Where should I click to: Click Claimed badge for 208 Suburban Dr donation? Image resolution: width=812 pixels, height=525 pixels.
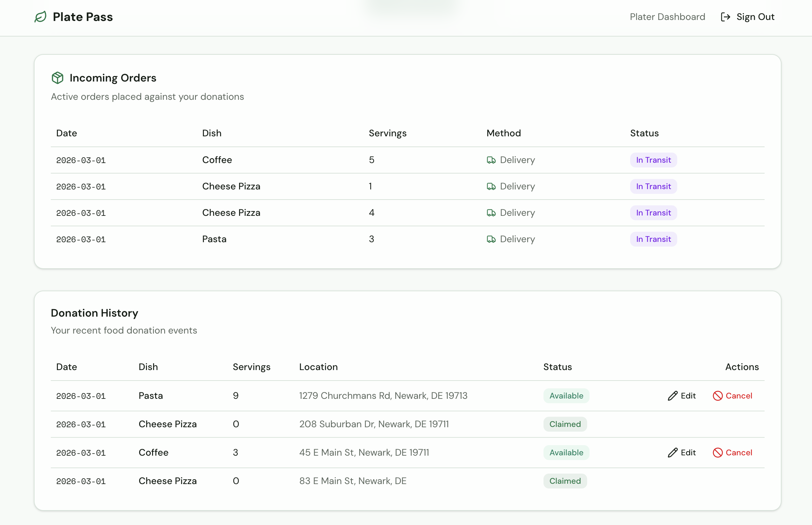[x=565, y=425]
